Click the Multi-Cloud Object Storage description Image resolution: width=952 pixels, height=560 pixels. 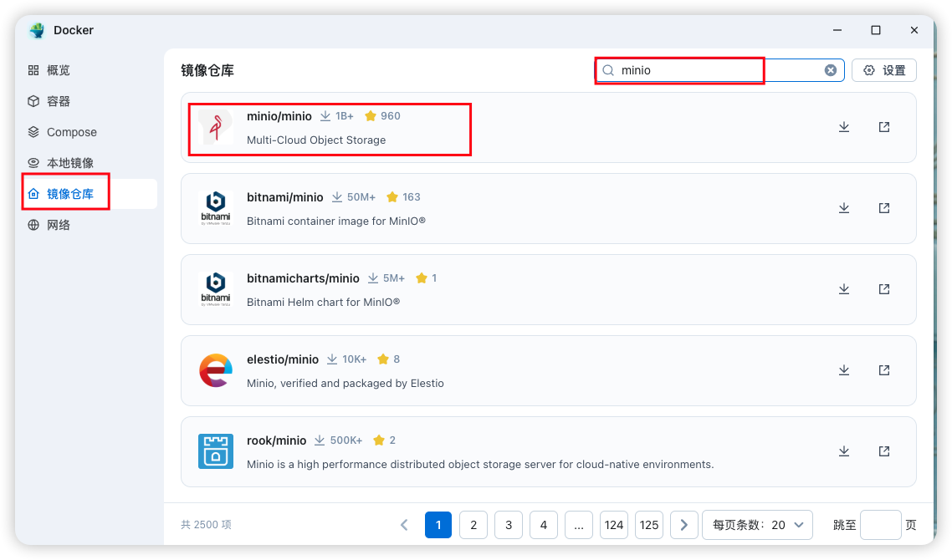pyautogui.click(x=316, y=140)
